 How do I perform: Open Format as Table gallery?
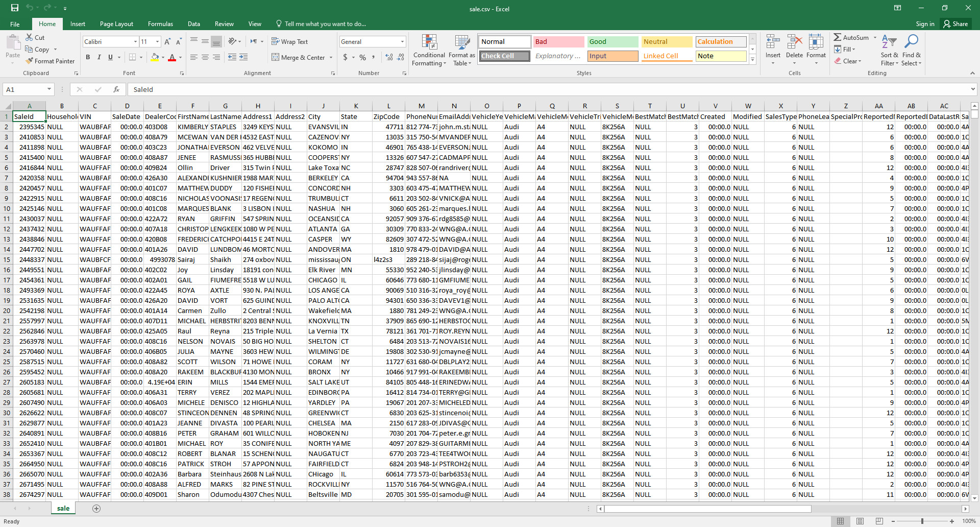pyautogui.click(x=462, y=51)
